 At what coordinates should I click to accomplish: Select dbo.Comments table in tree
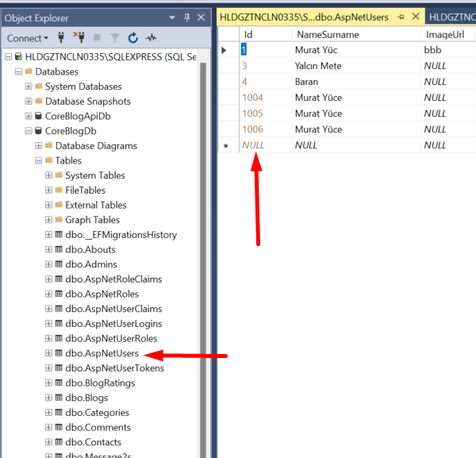pyautogui.click(x=98, y=427)
